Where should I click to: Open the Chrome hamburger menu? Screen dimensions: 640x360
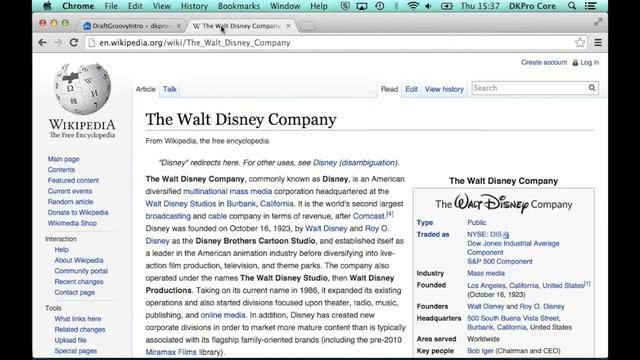(598, 42)
